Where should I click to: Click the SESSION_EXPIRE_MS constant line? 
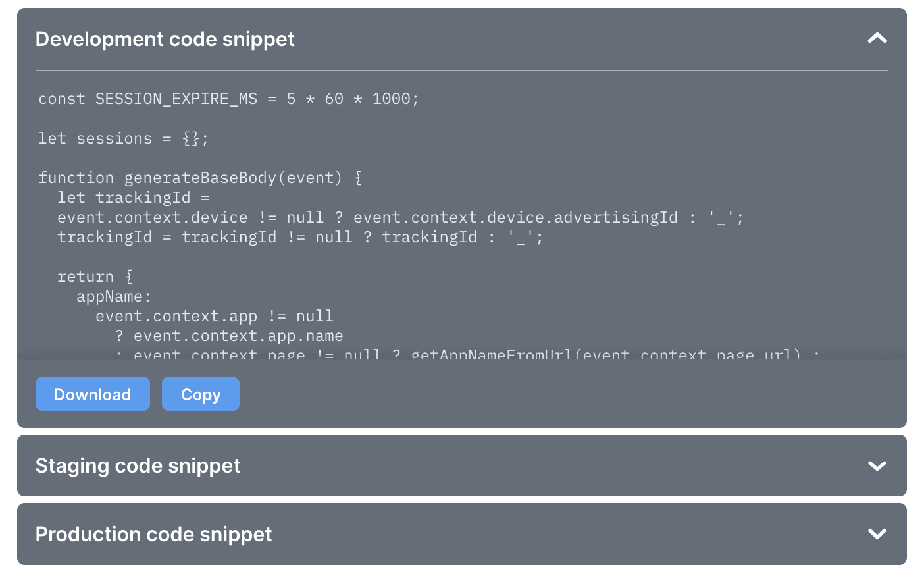(x=228, y=99)
